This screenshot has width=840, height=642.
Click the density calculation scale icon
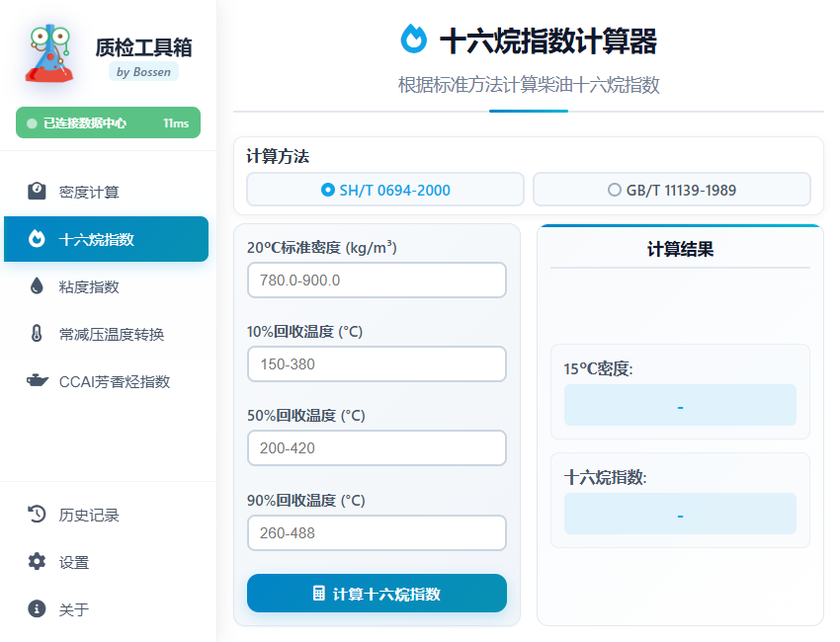[x=37, y=192]
